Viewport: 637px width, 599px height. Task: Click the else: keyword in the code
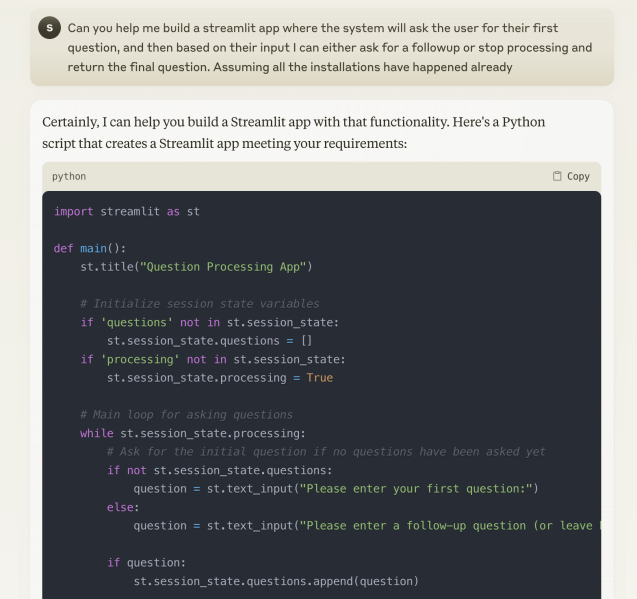pos(123,508)
